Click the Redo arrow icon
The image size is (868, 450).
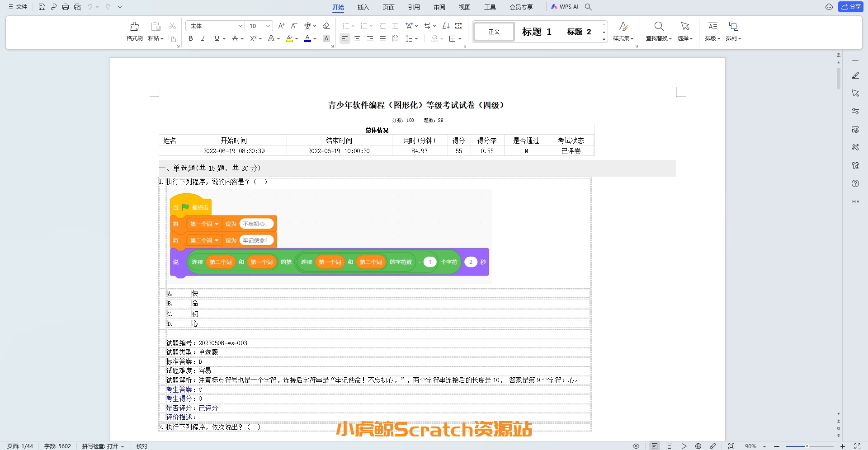point(108,7)
